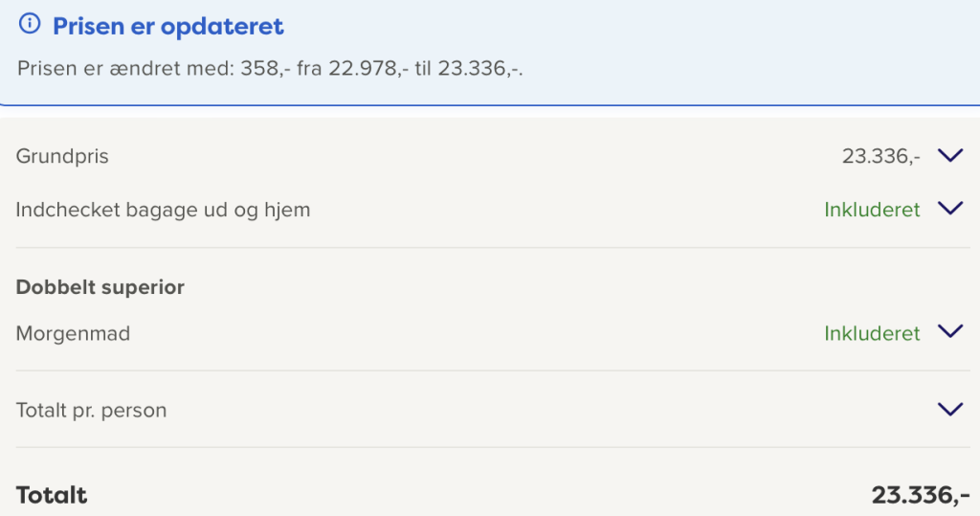Click the info icon beside Prisen er opdateret
Screen dimensions: 980x516
[x=30, y=24]
